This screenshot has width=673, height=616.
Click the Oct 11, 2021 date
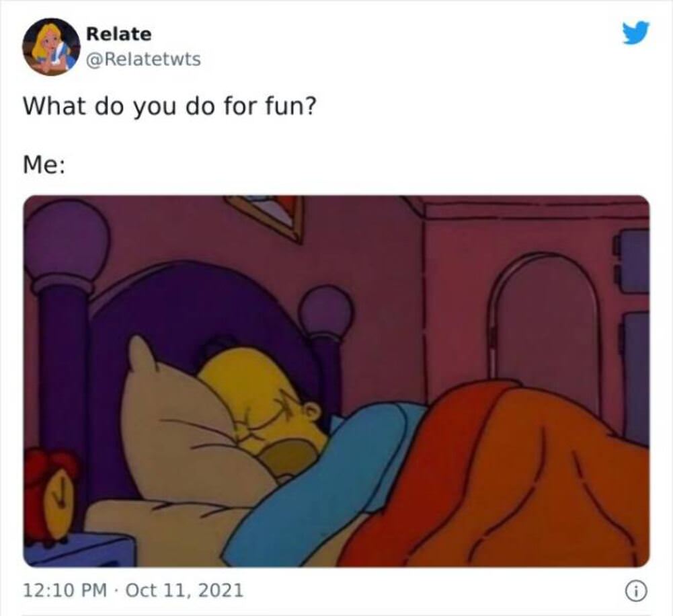(x=185, y=590)
